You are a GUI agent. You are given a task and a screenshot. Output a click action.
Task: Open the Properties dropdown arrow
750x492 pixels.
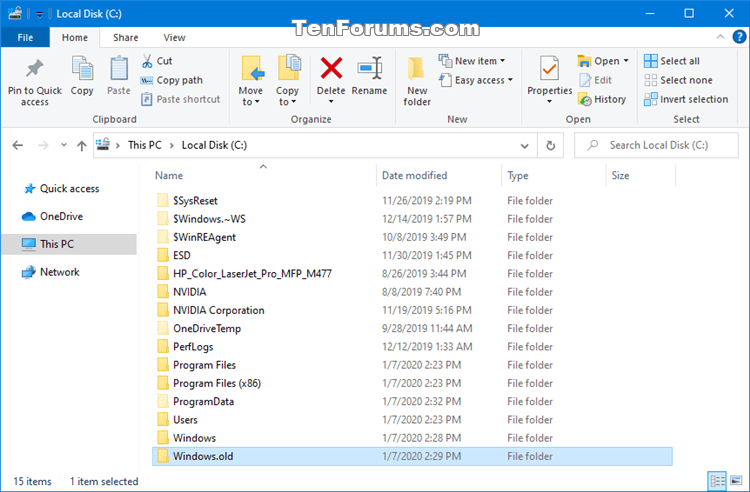pos(549,101)
